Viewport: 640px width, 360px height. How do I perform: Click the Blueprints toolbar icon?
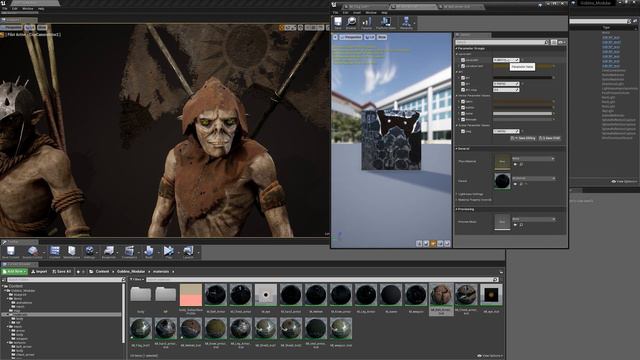pyautogui.click(x=109, y=252)
